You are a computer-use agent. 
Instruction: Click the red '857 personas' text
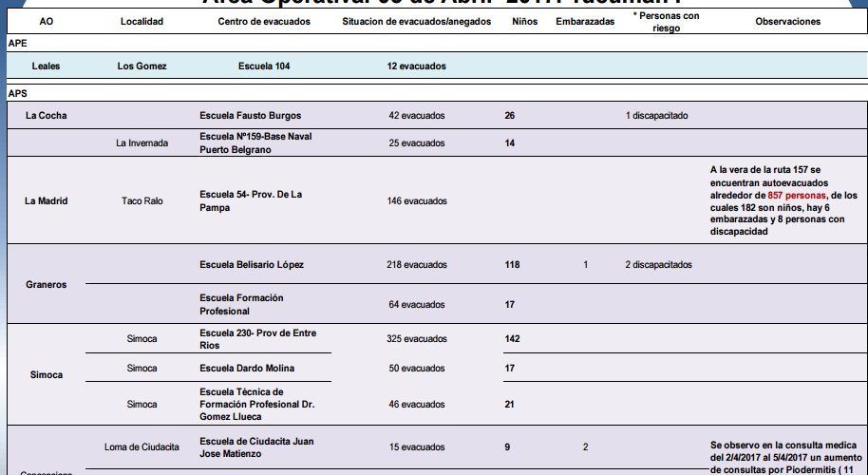(796, 196)
